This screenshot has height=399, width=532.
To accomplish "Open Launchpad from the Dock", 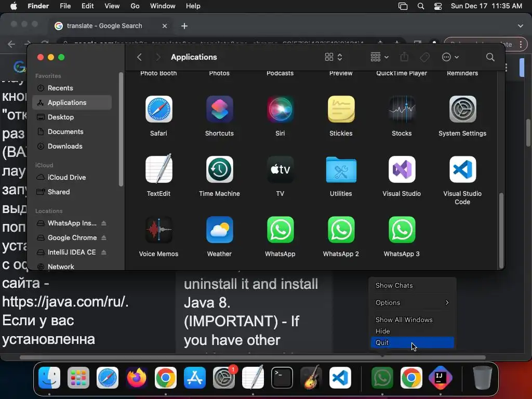I will coord(78,378).
